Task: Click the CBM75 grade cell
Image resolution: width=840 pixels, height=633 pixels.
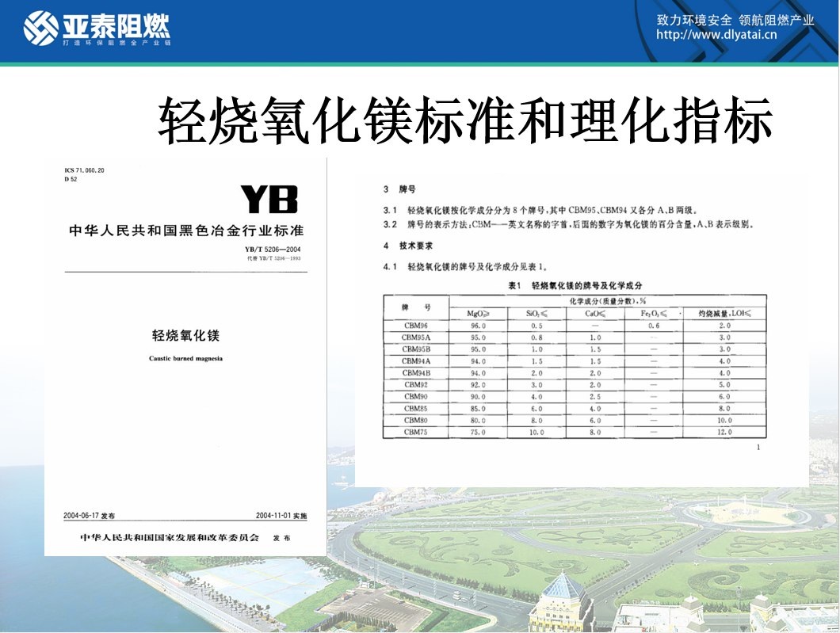Action: [x=416, y=433]
